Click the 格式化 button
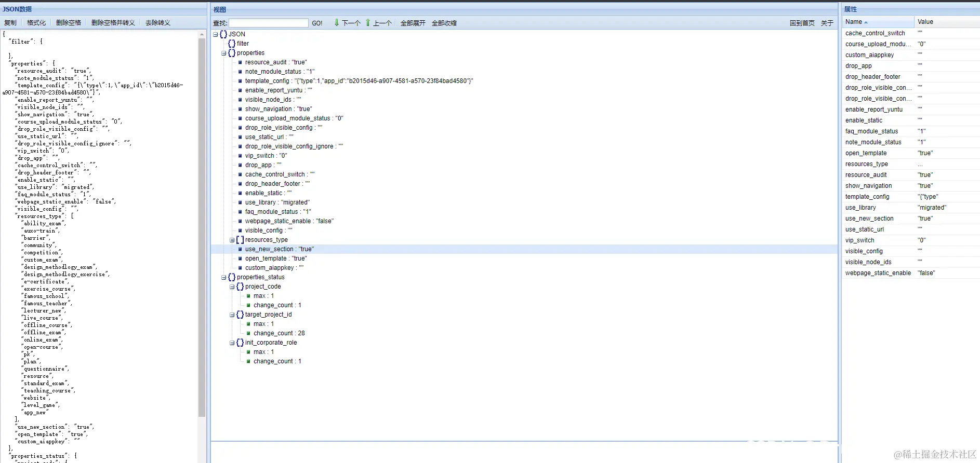Screen dimensions: 980x463 pos(36,23)
